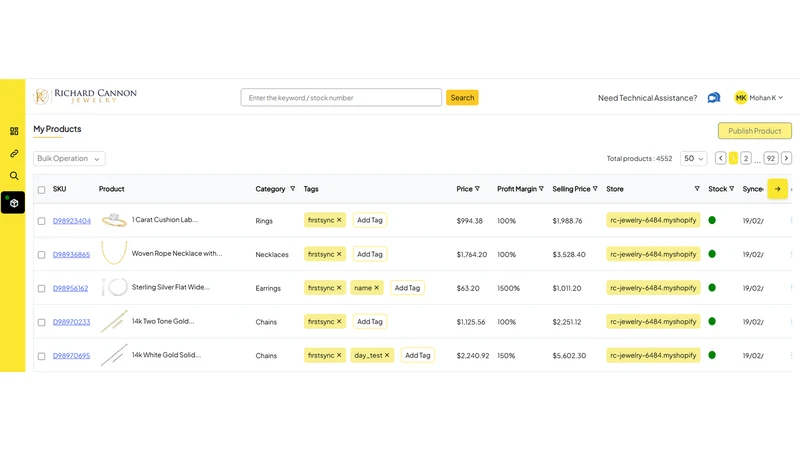The image size is (800, 450).
Task: Filter by Store funnel icon
Action: tap(697, 189)
